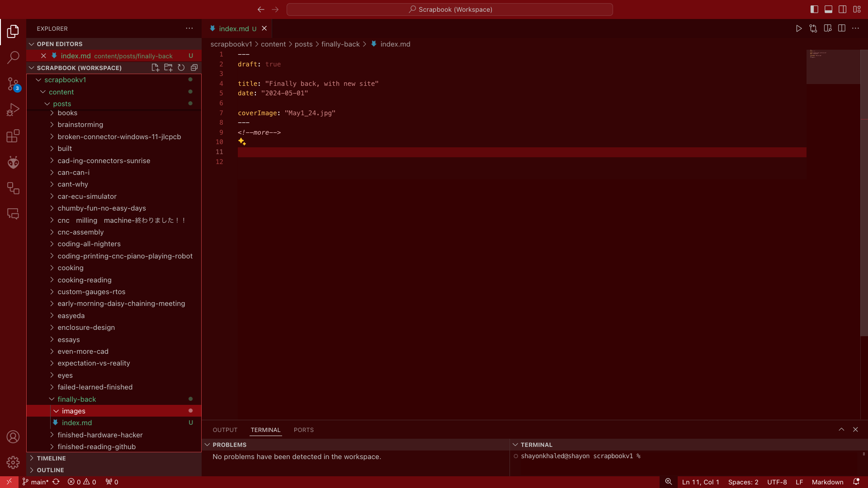Toggle primary side bar visibility
This screenshot has height=488, width=868.
[814, 9]
